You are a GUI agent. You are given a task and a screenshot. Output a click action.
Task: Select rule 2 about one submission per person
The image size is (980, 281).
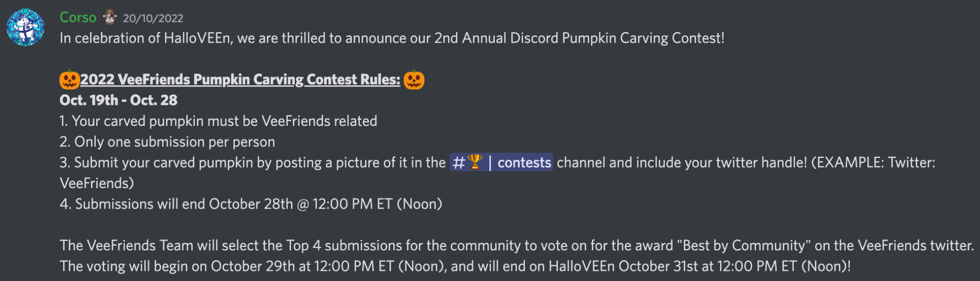[167, 142]
